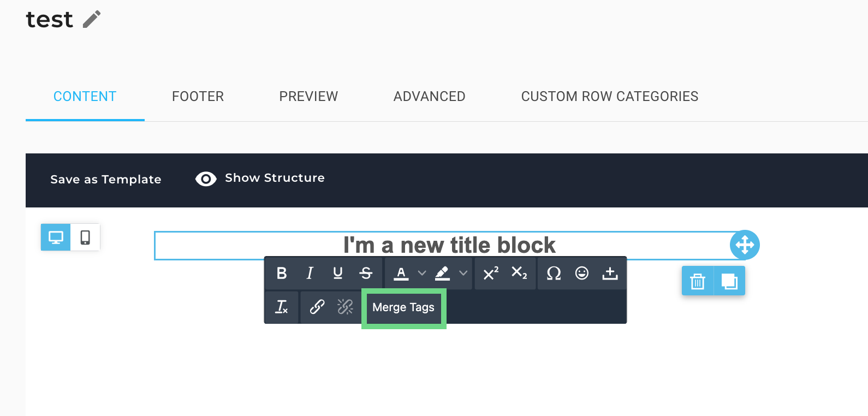Apply bold formatting to title text
The width and height of the screenshot is (868, 416).
point(282,273)
